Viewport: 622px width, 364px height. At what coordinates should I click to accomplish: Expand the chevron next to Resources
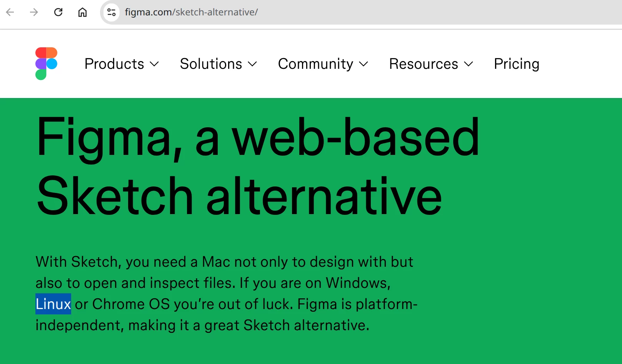coord(469,64)
